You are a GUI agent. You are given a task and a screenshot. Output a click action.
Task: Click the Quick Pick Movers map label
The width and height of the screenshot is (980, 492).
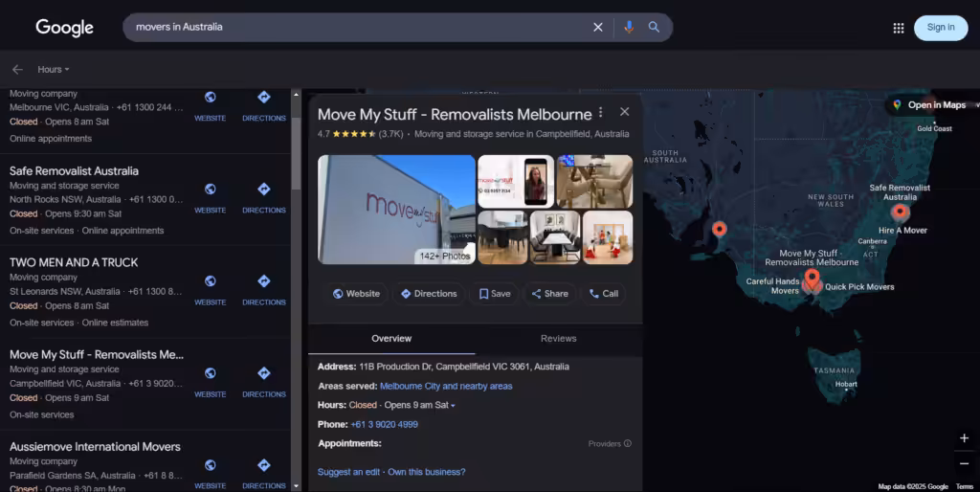pos(859,287)
